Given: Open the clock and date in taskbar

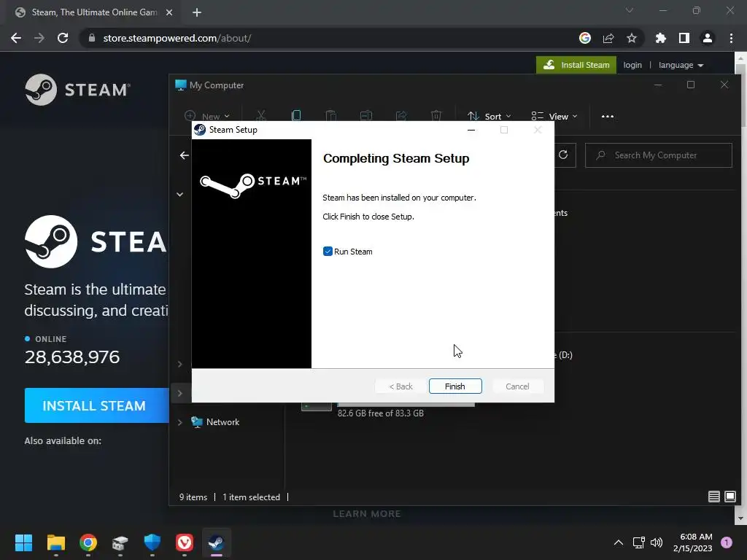Looking at the screenshot, I should click(x=693, y=542).
